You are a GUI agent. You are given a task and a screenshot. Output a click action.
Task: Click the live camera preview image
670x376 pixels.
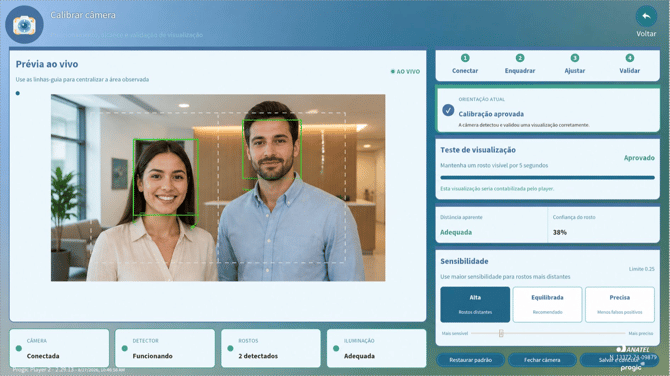pos(218,188)
